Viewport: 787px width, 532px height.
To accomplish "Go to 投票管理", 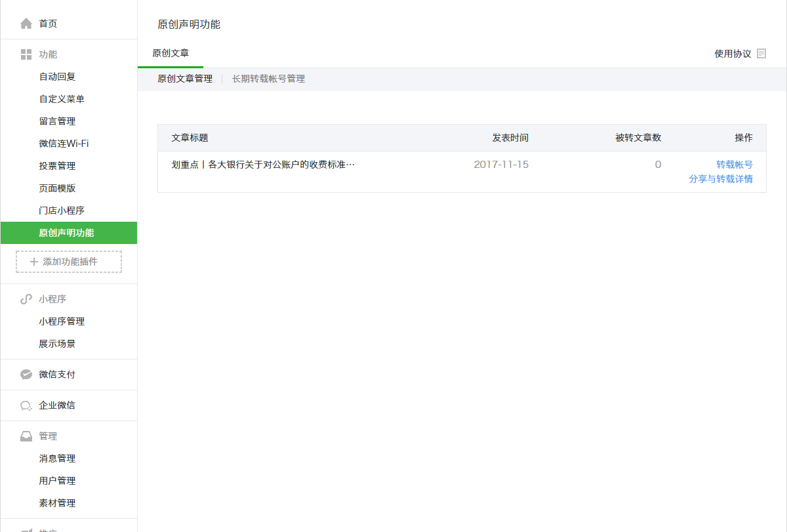I will click(x=57, y=166).
